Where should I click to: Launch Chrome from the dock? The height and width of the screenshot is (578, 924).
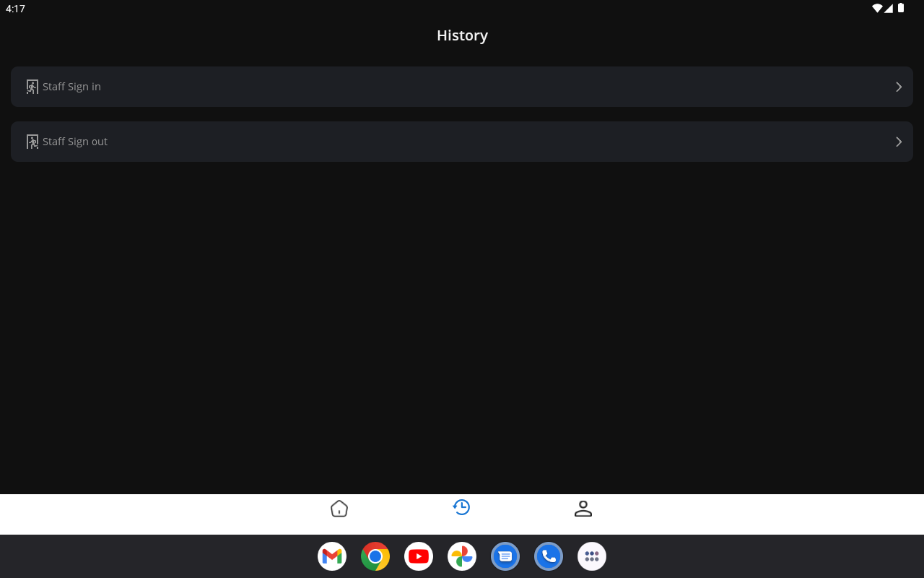(375, 556)
